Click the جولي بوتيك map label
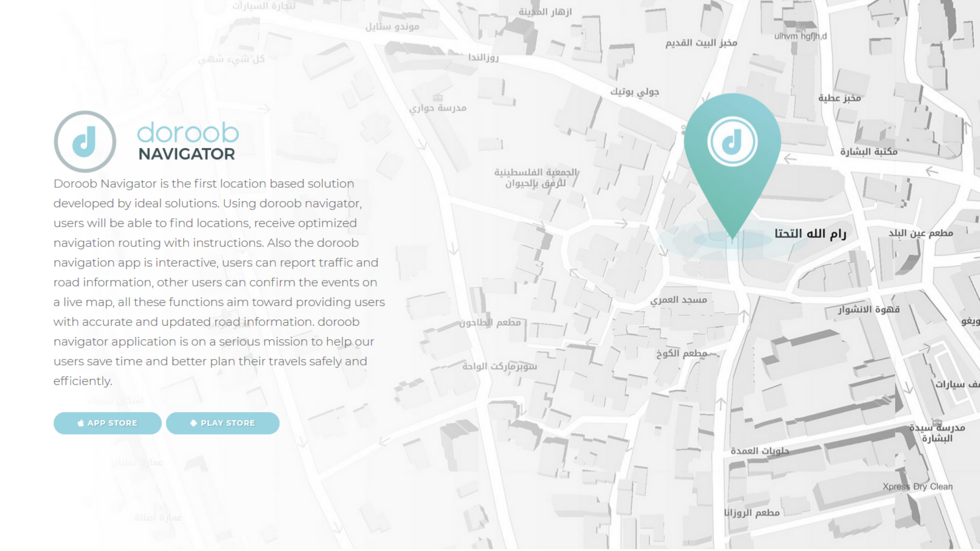 [x=635, y=92]
